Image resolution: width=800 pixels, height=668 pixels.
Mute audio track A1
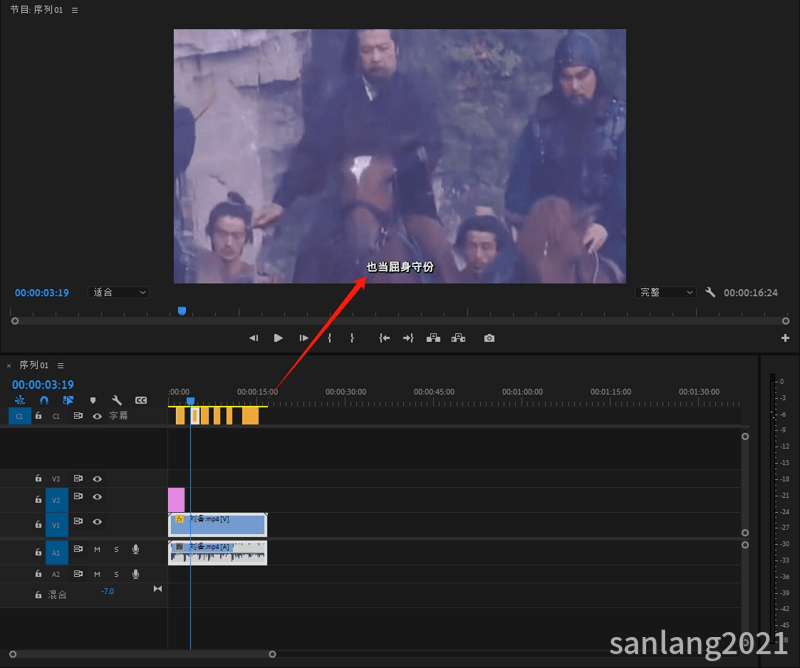coord(97,550)
